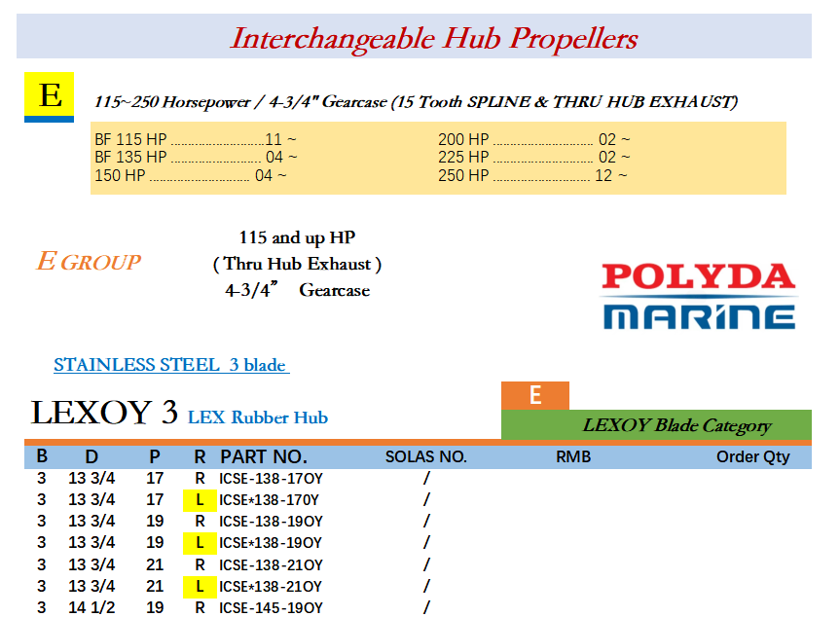840x617 pixels.
Task: Select part number ICSE*138-17OY
Action: coord(269,499)
